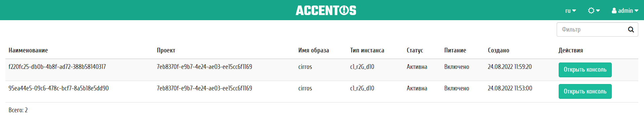Sort by Наименование column header
Viewport: 644px width, 123px height.
coord(28,50)
